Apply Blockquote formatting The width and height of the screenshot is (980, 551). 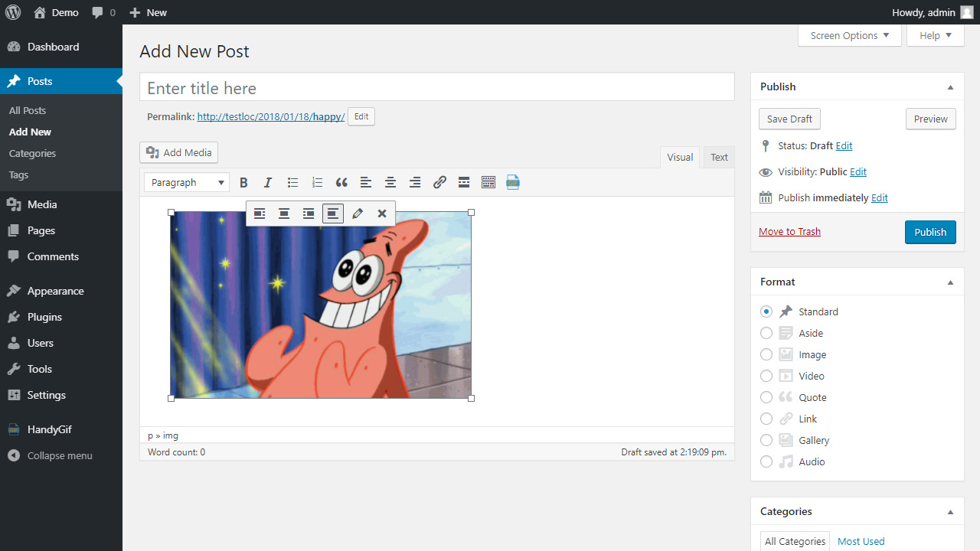(341, 182)
